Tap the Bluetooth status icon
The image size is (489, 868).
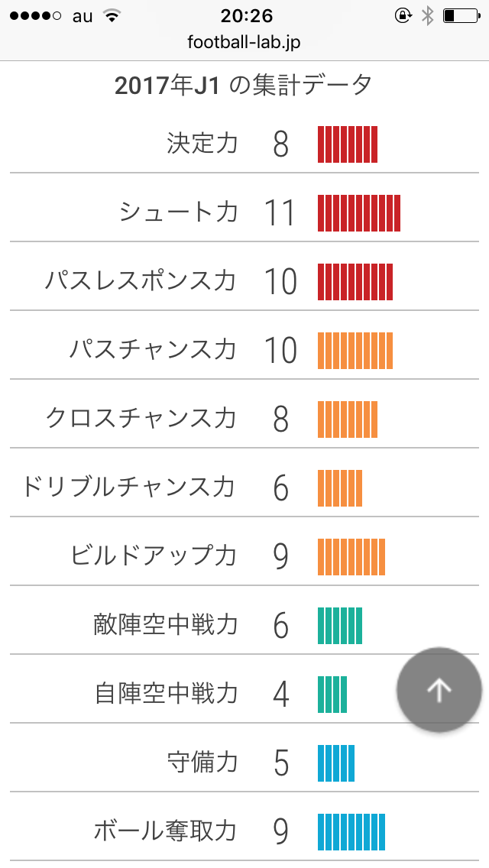click(x=427, y=15)
